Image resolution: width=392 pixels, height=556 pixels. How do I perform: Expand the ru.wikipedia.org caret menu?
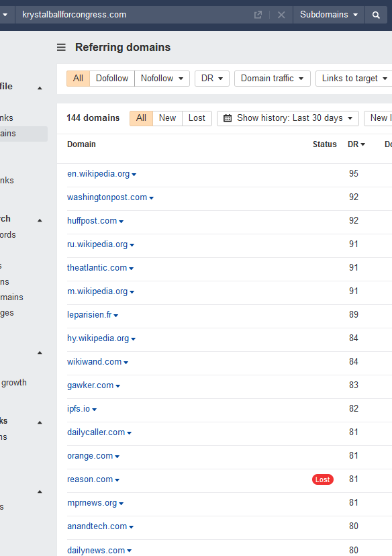(x=132, y=245)
